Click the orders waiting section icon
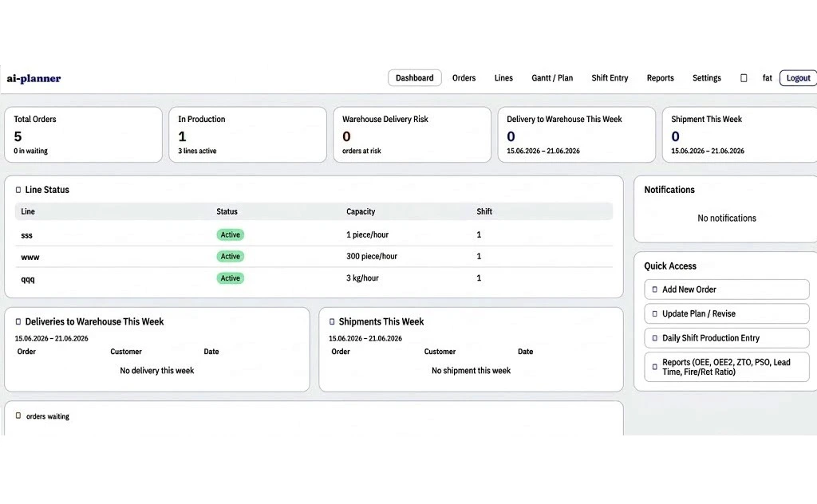Viewport: 817px width, 504px height. (18, 415)
